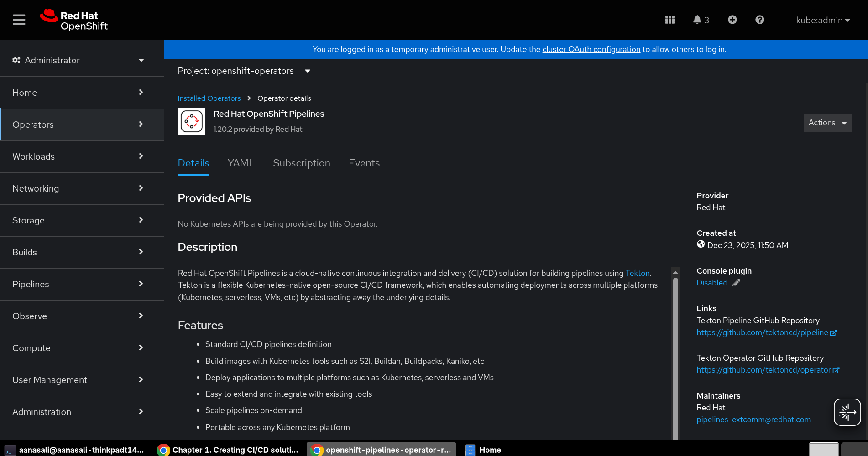Switch to the YAML tab
868x456 pixels.
pyautogui.click(x=241, y=163)
